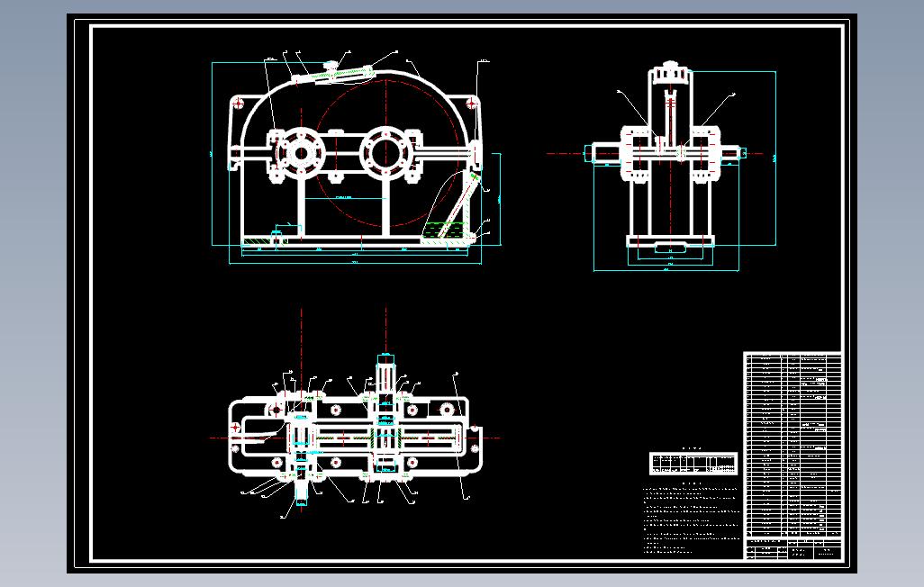Image resolution: width=924 pixels, height=587 pixels.
Task: Select the left bearing cap in front view
Action: tap(301, 153)
